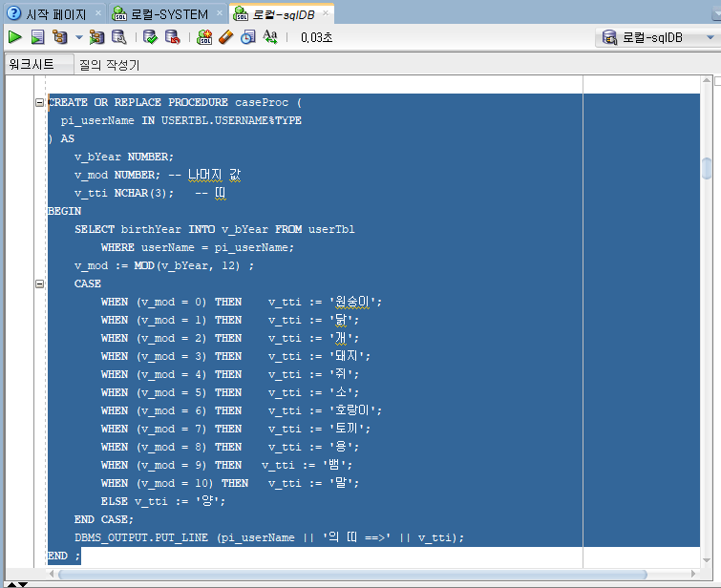Click 'DBMS_OUTPUT.PUT_LINE' in the code
Viewport: 721px width, 588px height.
coord(141,537)
